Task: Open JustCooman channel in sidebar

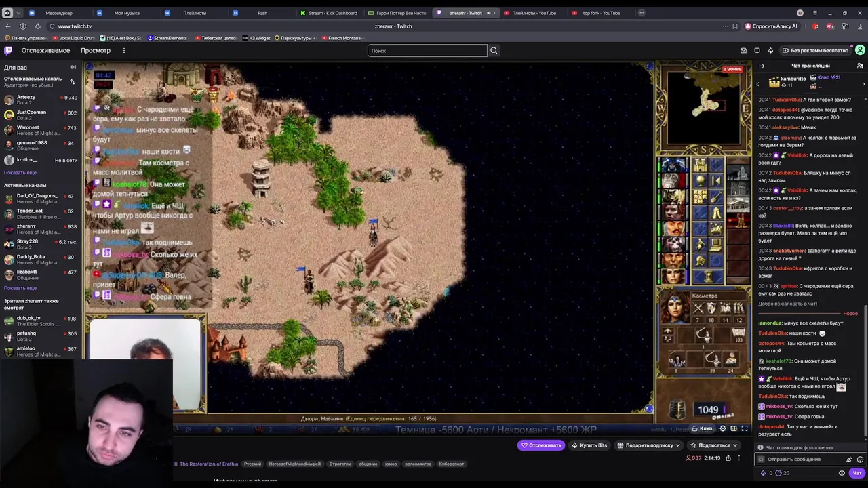Action: pos(41,115)
